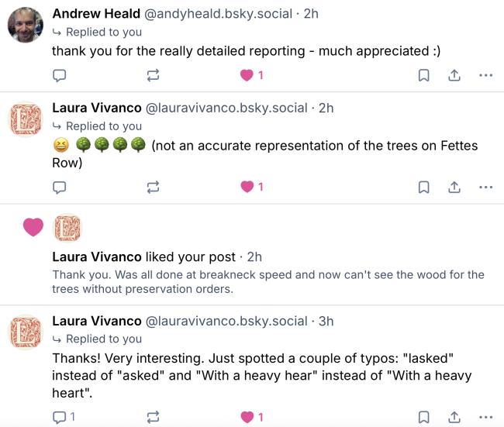Image resolution: width=504 pixels, height=427 pixels.
Task: Open more options on Andrew Heald's reply
Action: pos(485,75)
